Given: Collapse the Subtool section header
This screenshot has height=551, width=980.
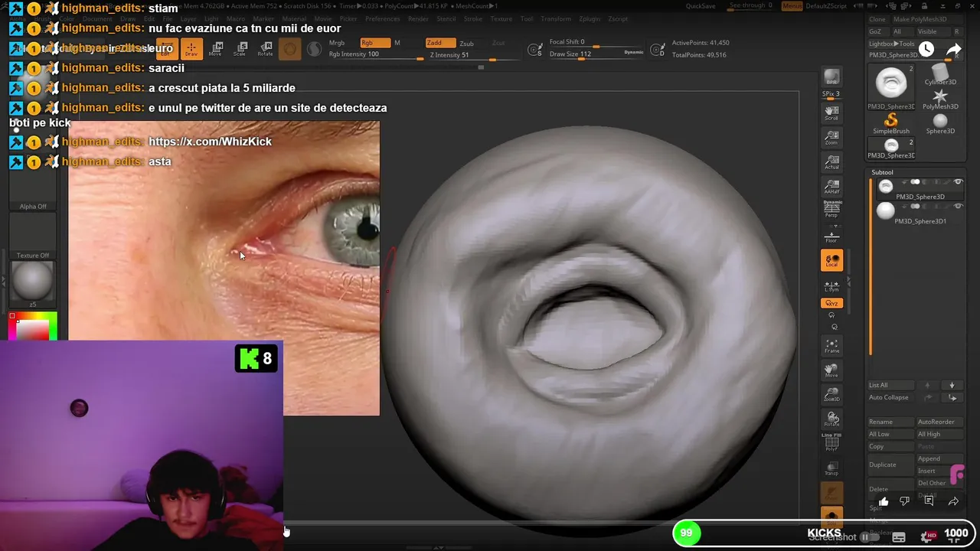Looking at the screenshot, I should [882, 172].
